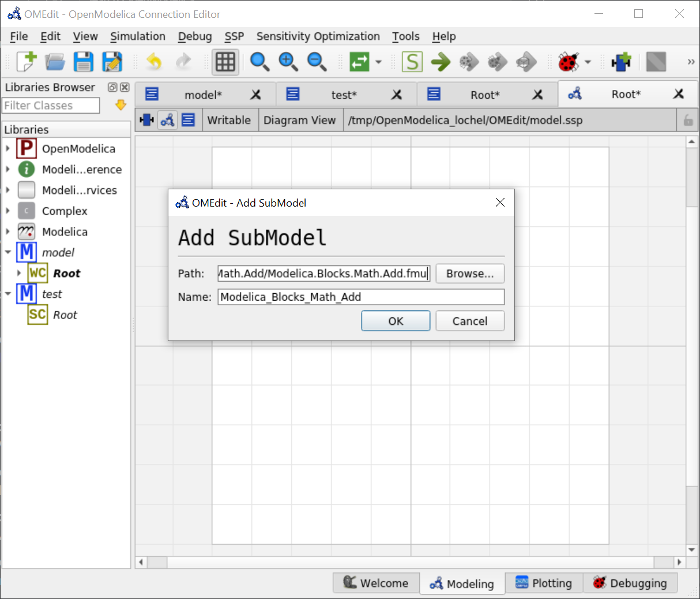
Task: Open the ladybug debug dropdown arrow
Action: [x=588, y=62]
